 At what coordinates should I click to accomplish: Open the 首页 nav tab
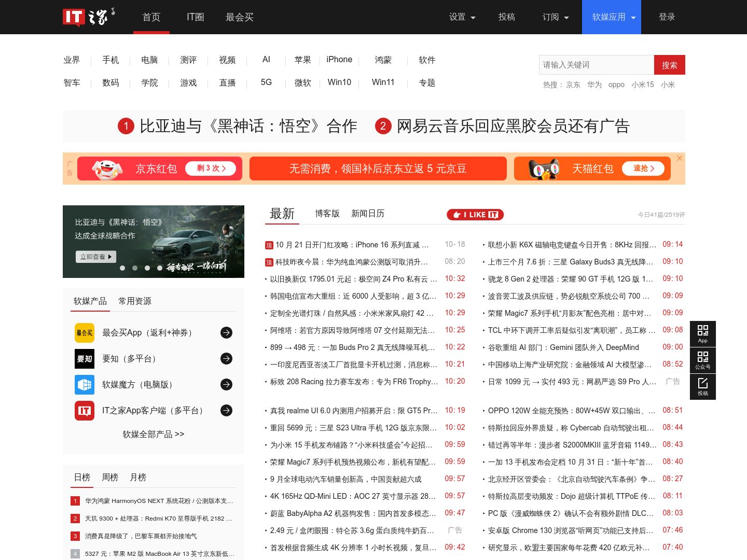pyautogui.click(x=151, y=17)
